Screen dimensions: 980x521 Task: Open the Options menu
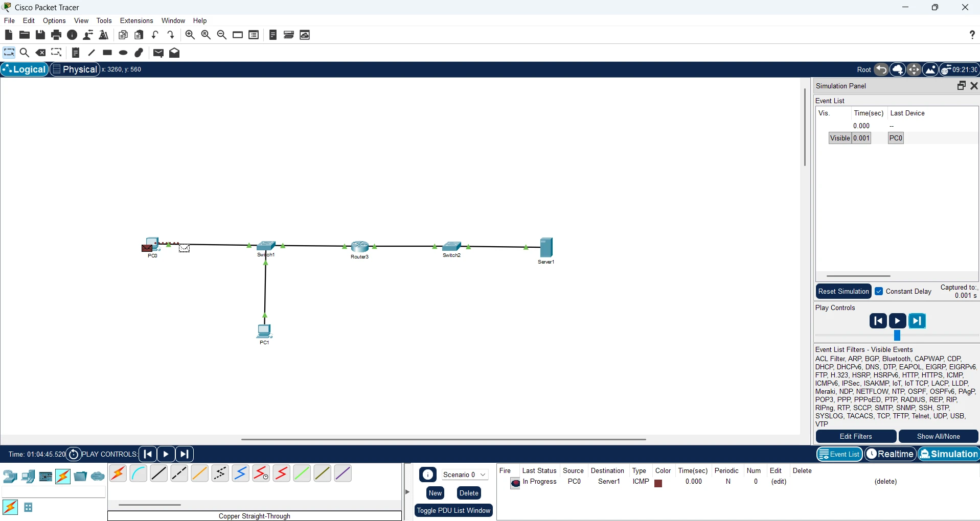tap(54, 20)
